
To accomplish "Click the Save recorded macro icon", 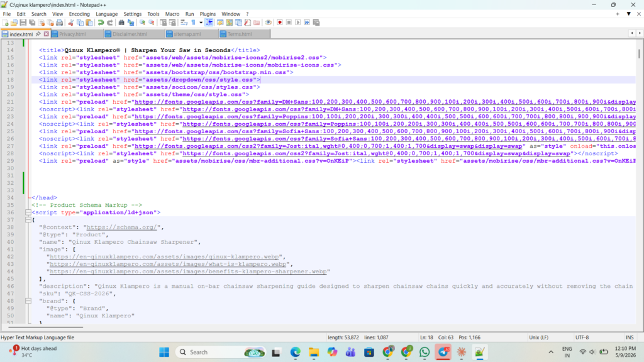I will pos(316,23).
